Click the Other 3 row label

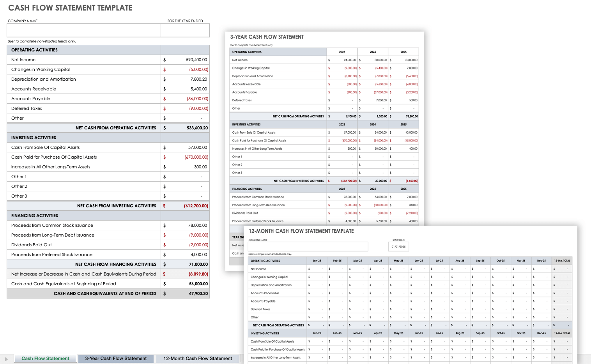pos(19,196)
